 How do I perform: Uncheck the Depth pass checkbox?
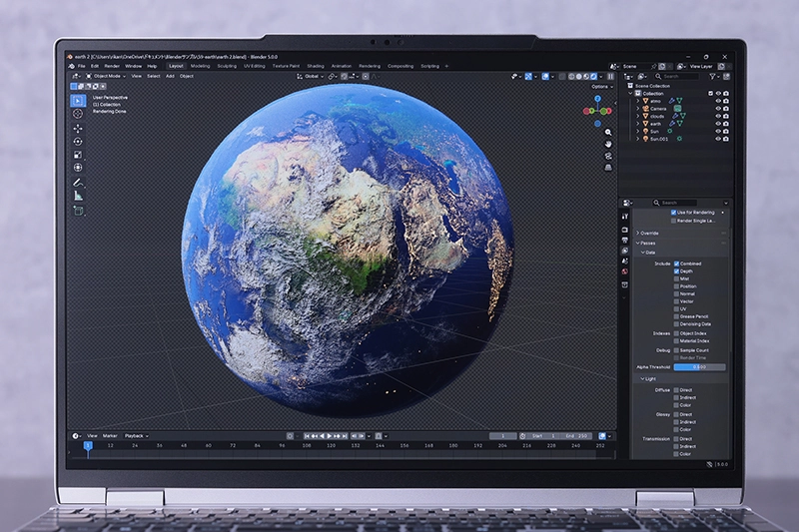tap(677, 271)
